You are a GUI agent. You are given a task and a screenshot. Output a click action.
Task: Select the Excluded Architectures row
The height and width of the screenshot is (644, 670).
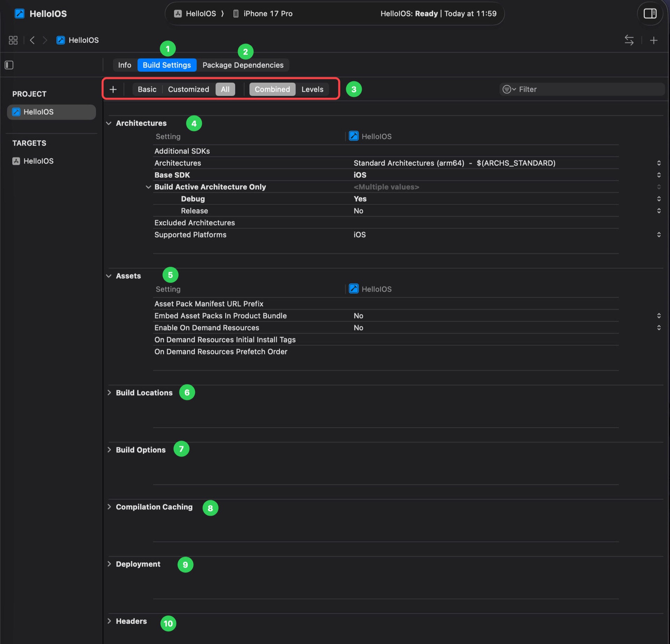click(386, 223)
